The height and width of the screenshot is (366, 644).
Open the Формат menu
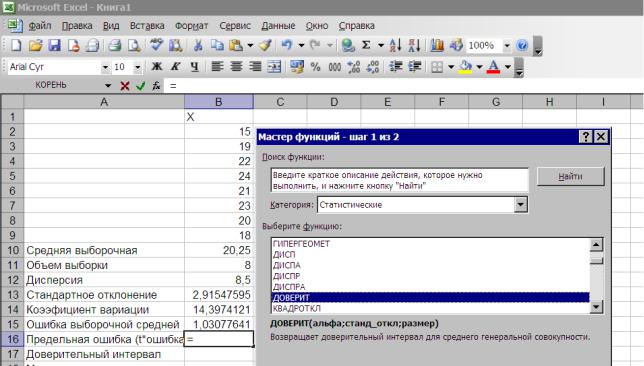coord(191,25)
